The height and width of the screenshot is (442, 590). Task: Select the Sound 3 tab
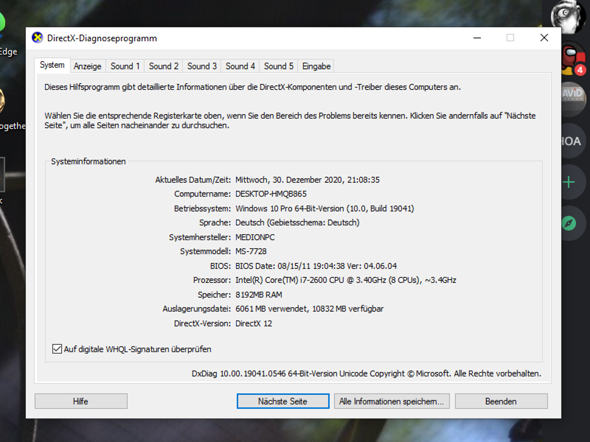202,66
